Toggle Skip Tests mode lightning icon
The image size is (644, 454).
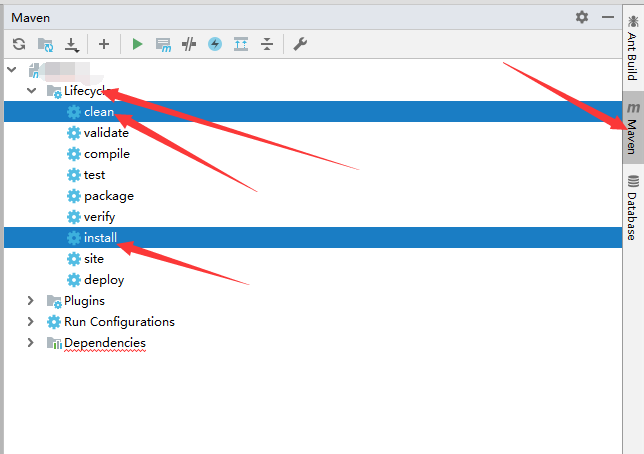pos(215,44)
